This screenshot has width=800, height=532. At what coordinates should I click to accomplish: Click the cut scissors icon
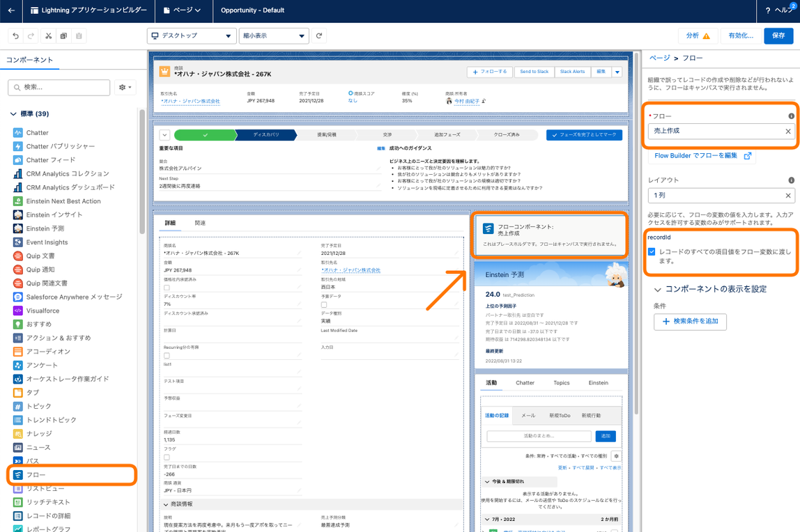tap(48, 36)
